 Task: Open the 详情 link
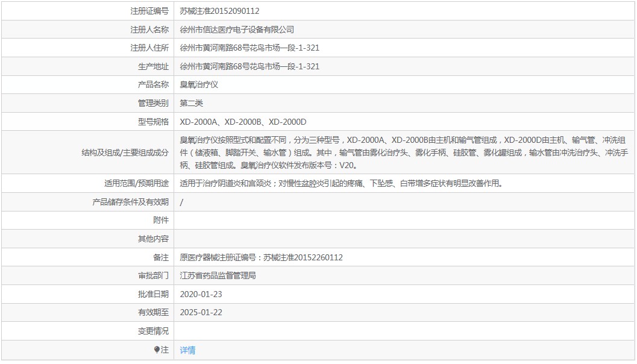[187, 350]
